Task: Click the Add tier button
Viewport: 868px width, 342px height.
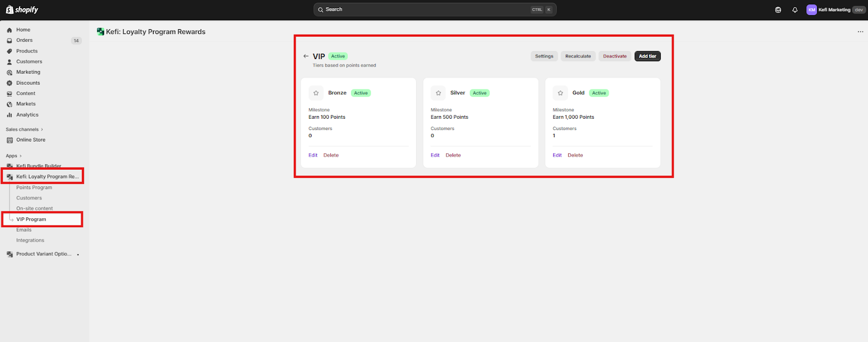Action: [x=648, y=56]
